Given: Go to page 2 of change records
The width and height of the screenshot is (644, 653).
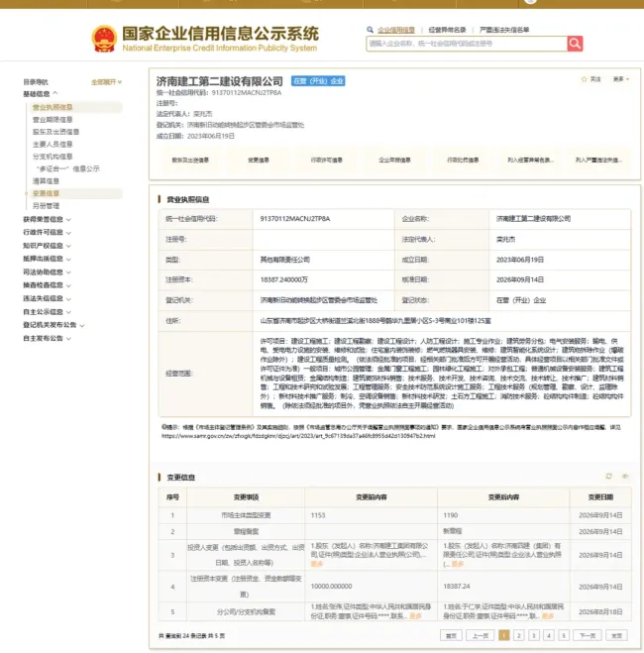Looking at the screenshot, I should [x=519, y=635].
